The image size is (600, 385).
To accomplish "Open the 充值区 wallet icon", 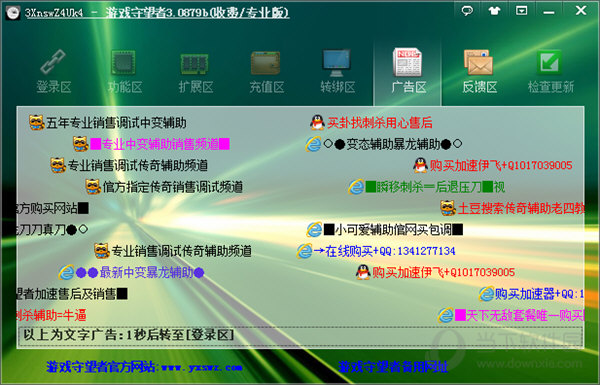I will coord(266,63).
